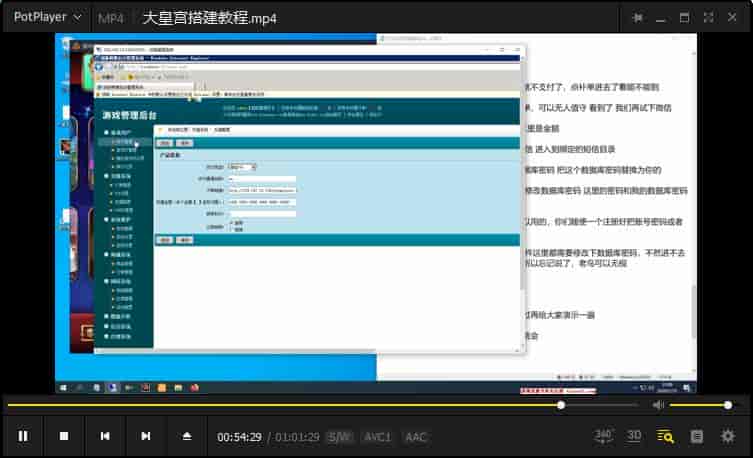Pin the player window on top
This screenshot has width=753, height=458.
click(x=638, y=18)
